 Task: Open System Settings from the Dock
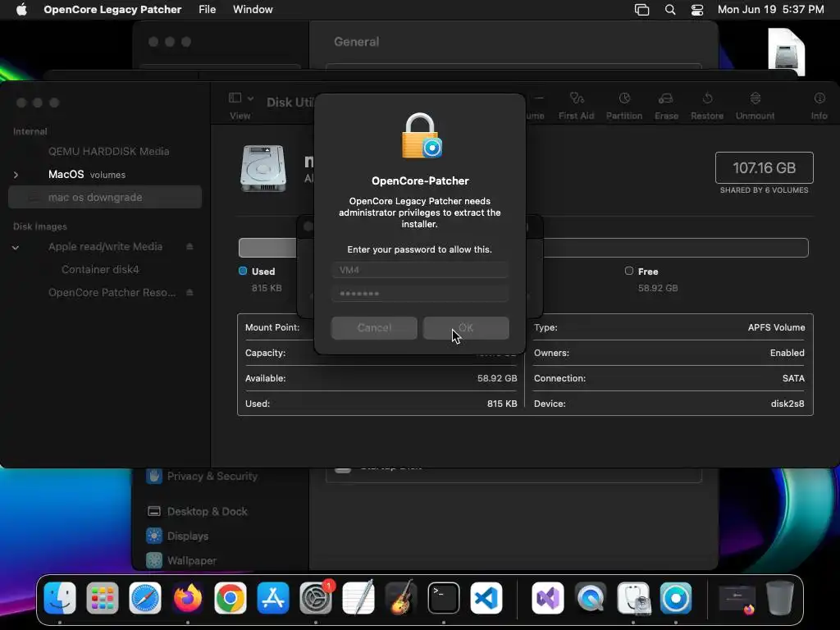[x=316, y=598]
